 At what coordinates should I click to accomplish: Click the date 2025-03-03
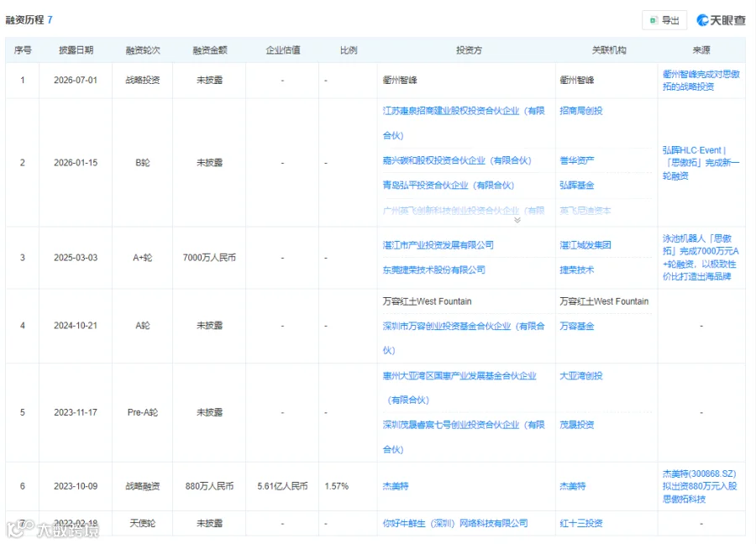[x=76, y=258]
